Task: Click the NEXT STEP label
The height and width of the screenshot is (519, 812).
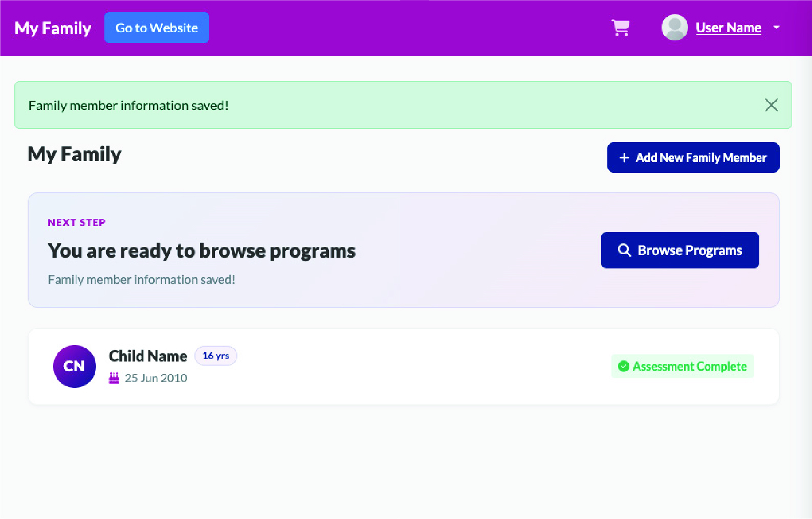Action: (77, 222)
